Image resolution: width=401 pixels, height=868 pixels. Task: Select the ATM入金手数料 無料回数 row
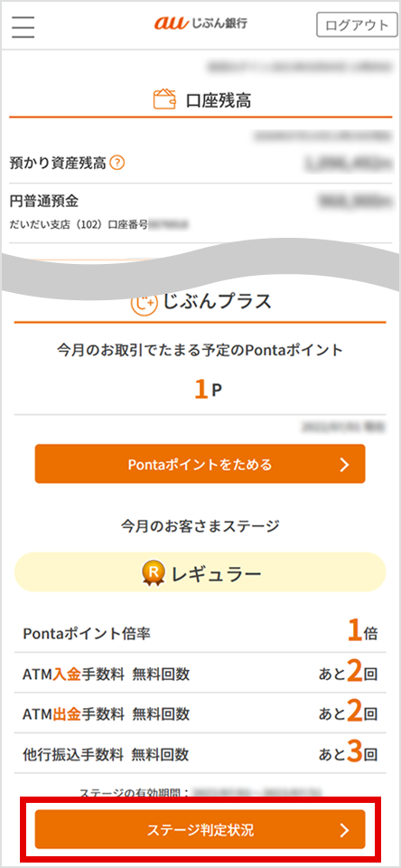coord(200,673)
